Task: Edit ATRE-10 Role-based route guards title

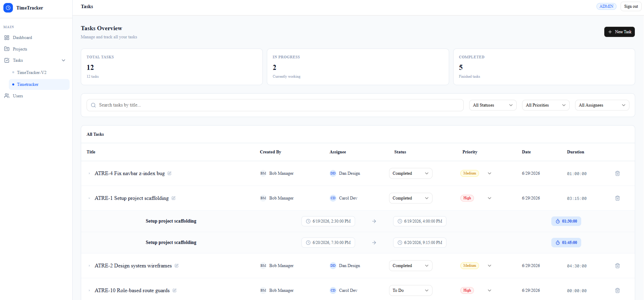Action: coord(174,290)
